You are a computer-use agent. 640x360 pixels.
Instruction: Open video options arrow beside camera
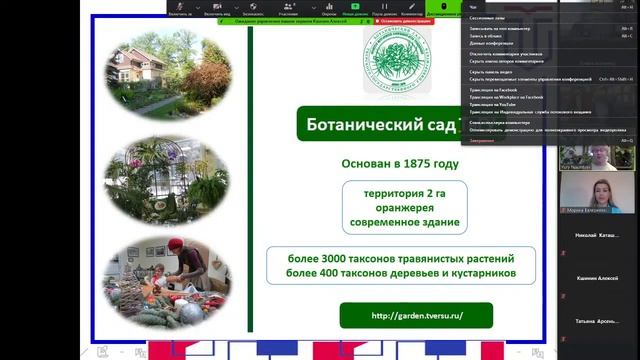(x=236, y=7)
